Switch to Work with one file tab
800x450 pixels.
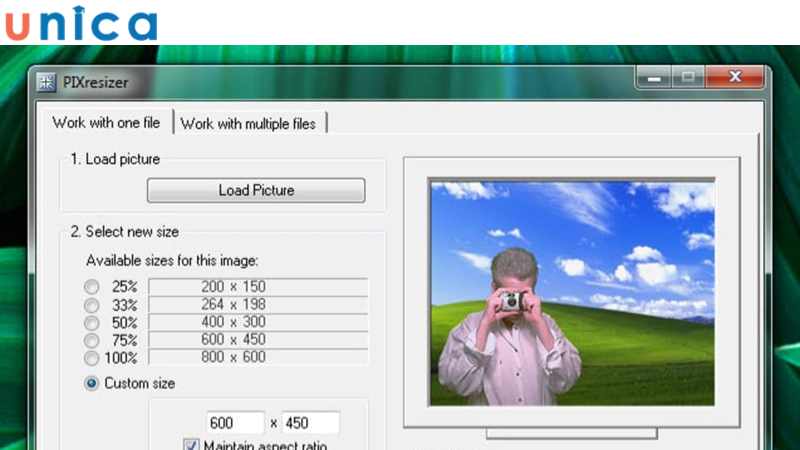tap(106, 123)
